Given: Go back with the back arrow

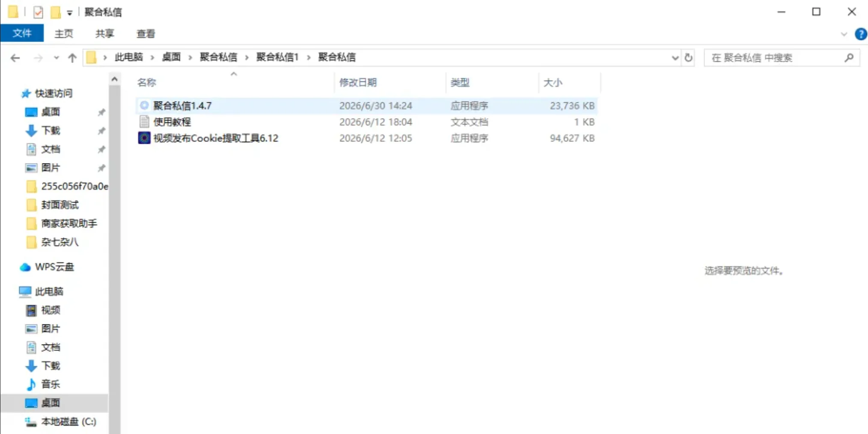Looking at the screenshot, I should 15,58.
